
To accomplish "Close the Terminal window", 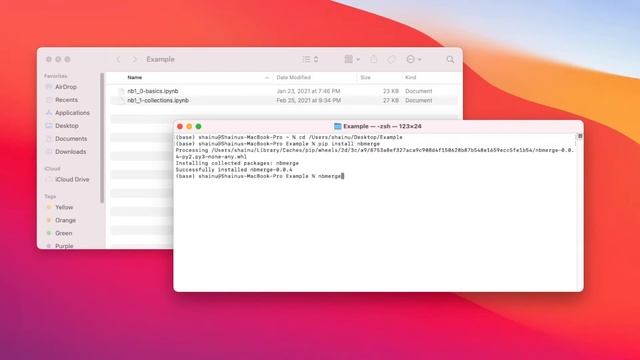I will (x=180, y=127).
